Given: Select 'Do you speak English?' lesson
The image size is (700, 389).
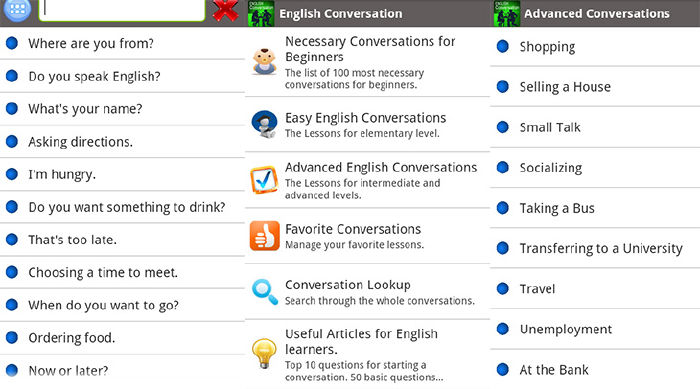Looking at the screenshot, I should click(122, 76).
